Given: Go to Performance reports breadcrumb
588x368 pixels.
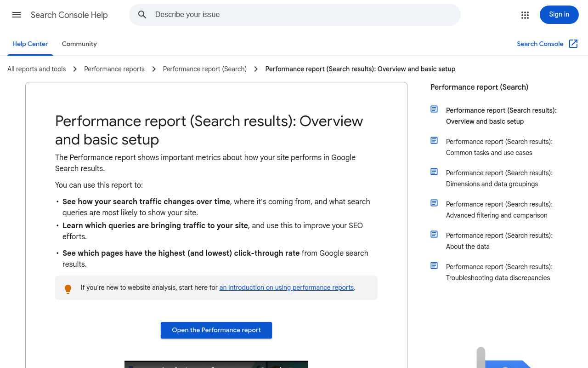Looking at the screenshot, I should [114, 69].
